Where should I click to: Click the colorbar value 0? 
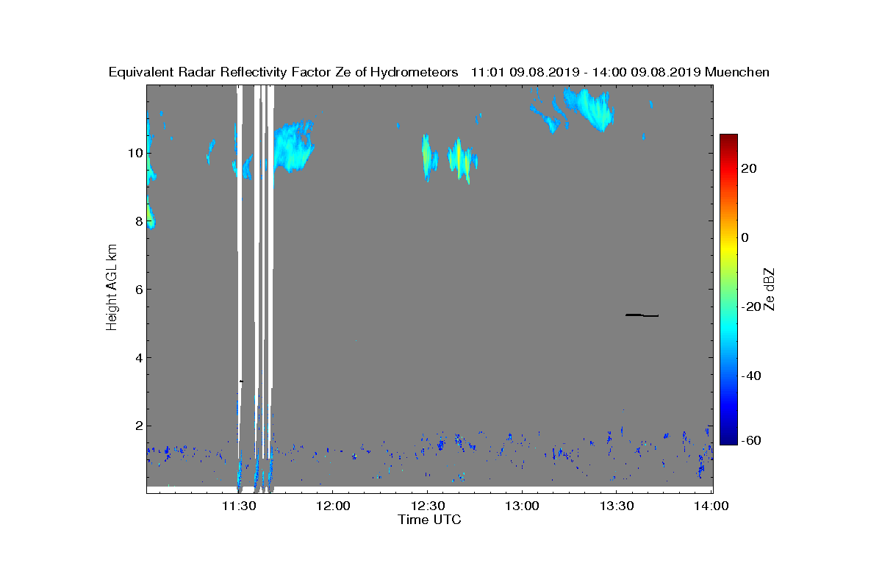[746, 237]
